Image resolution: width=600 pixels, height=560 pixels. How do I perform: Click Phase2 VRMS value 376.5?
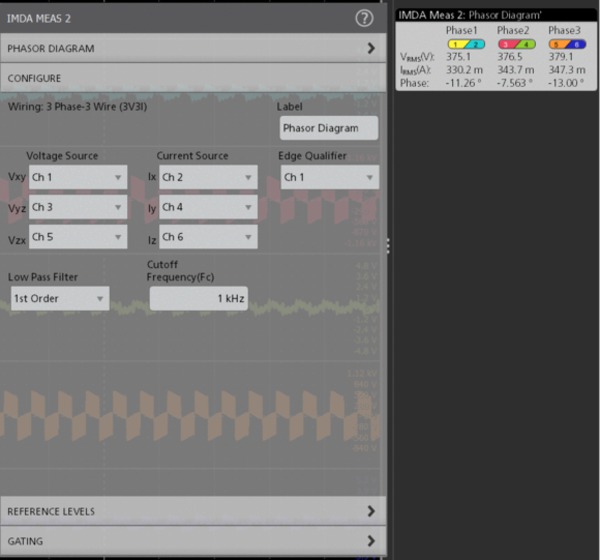click(510, 57)
